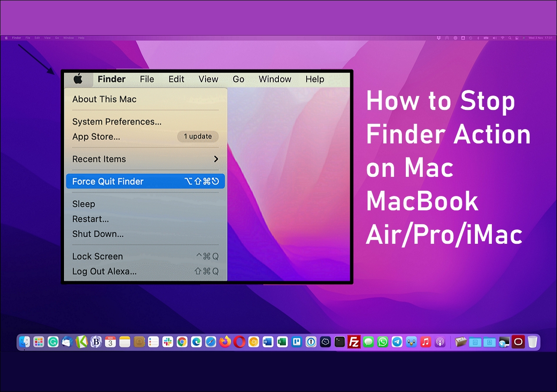Launch Grammarly from the dock
Screen dimensions: 557x392
pyautogui.click(x=53, y=342)
